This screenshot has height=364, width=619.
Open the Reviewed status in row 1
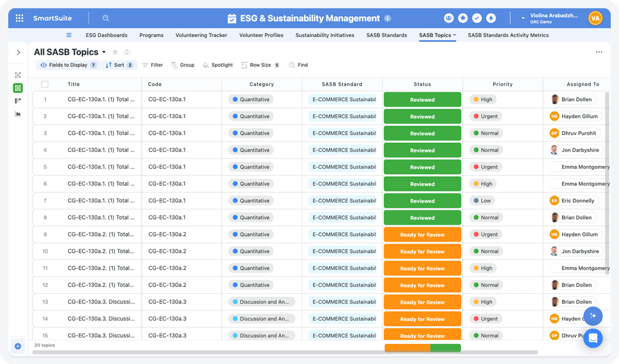pyautogui.click(x=422, y=99)
